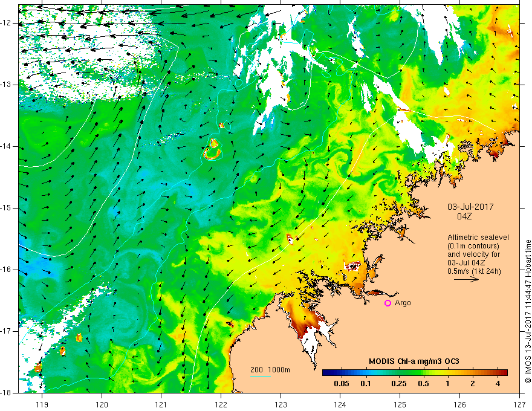This screenshot has height=411, width=532.
Task: Click the '4' colorbar tick label
Action: coord(498,384)
